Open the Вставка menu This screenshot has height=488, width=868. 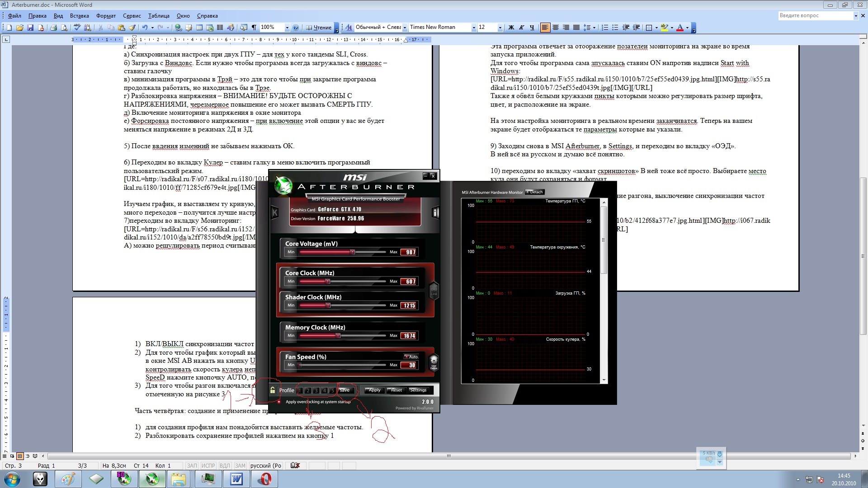click(79, 16)
